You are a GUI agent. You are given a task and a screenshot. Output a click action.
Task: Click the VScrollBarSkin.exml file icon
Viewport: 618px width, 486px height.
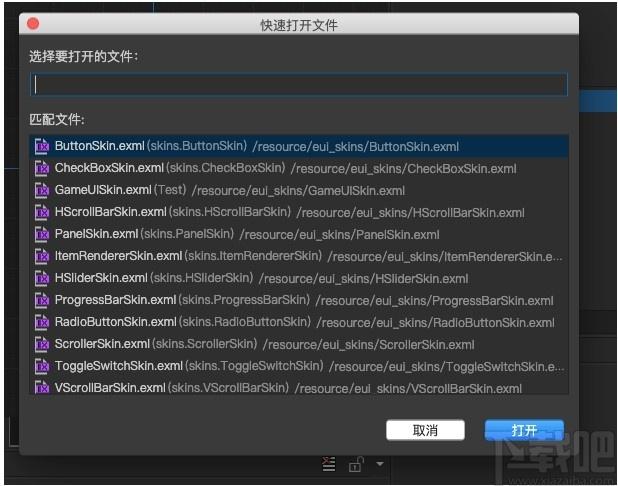(42, 388)
